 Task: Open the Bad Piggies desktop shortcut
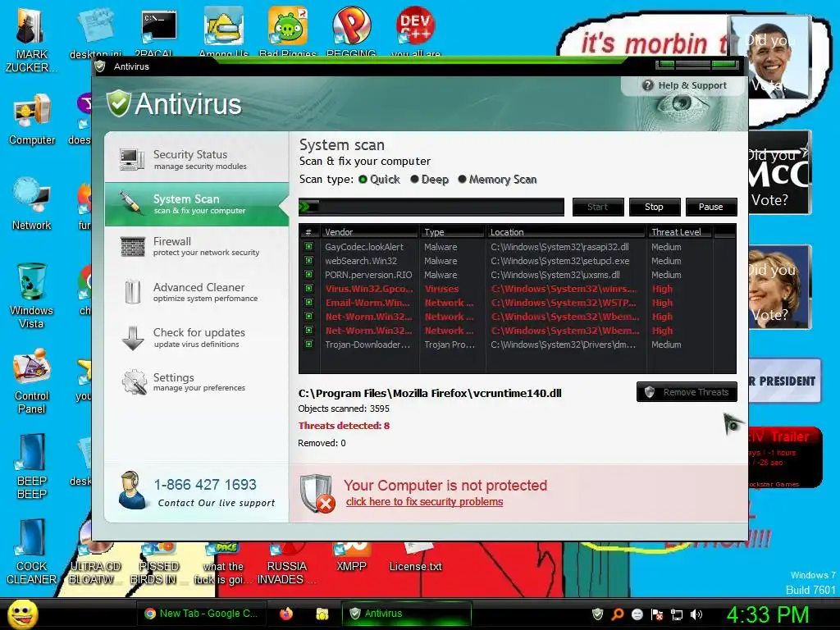pos(288,31)
